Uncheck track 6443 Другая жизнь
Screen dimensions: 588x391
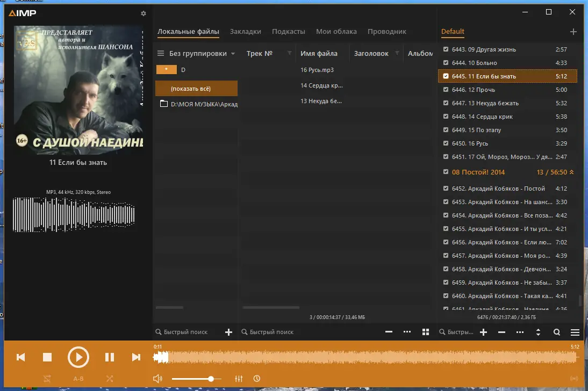446,49
